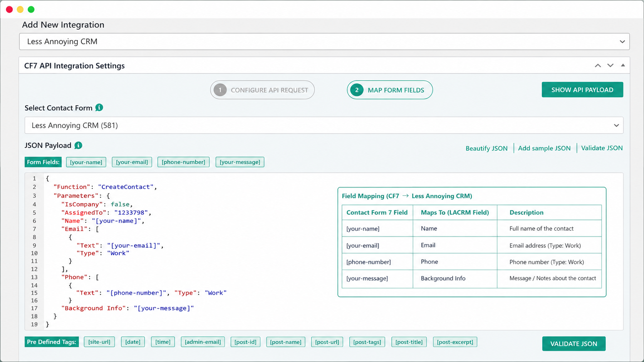Close window with red button
This screenshot has width=644, height=362.
coord(9,9)
